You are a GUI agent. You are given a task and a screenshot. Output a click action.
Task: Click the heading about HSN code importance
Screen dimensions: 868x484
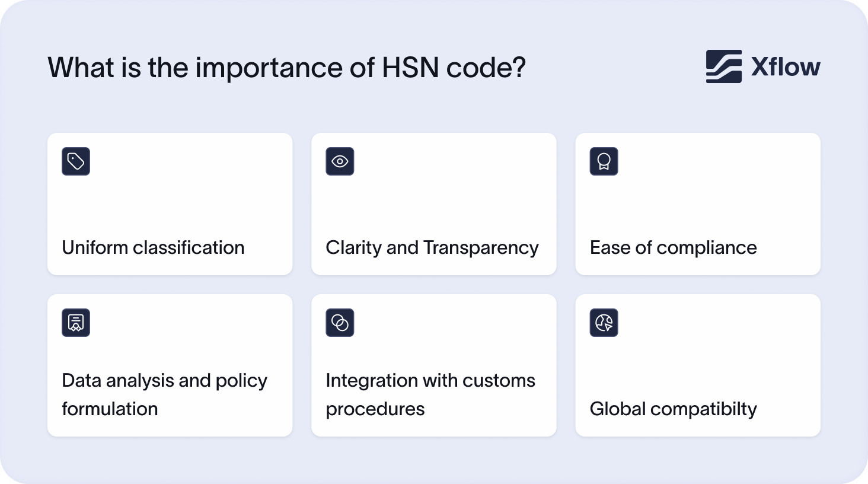pyautogui.click(x=286, y=68)
